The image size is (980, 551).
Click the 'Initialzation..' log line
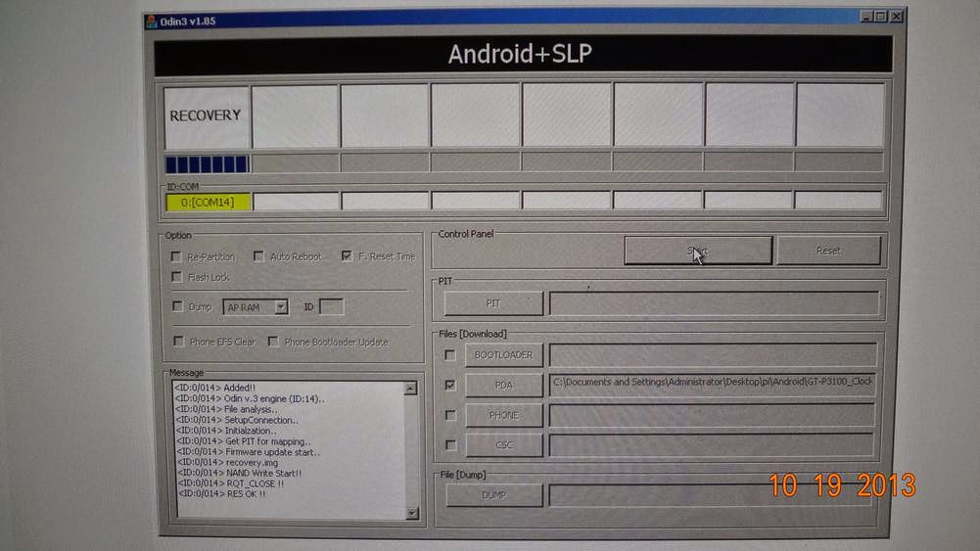226,431
